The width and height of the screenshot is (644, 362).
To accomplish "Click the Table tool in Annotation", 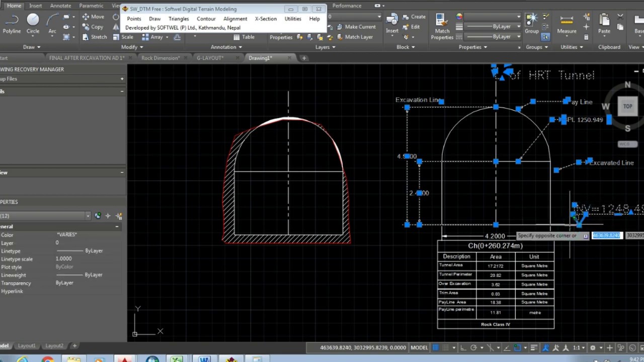I will [244, 37].
